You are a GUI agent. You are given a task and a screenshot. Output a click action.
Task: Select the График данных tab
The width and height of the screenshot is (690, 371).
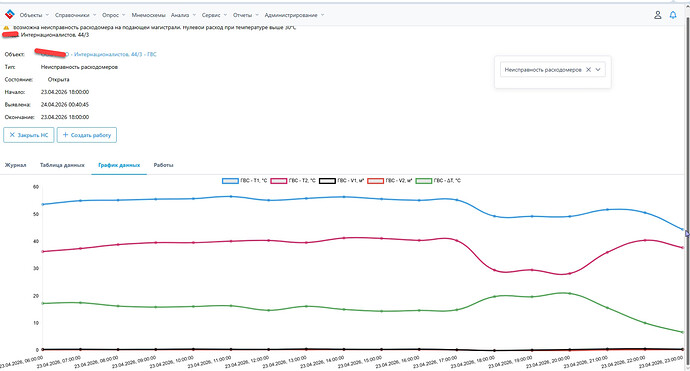tap(119, 165)
